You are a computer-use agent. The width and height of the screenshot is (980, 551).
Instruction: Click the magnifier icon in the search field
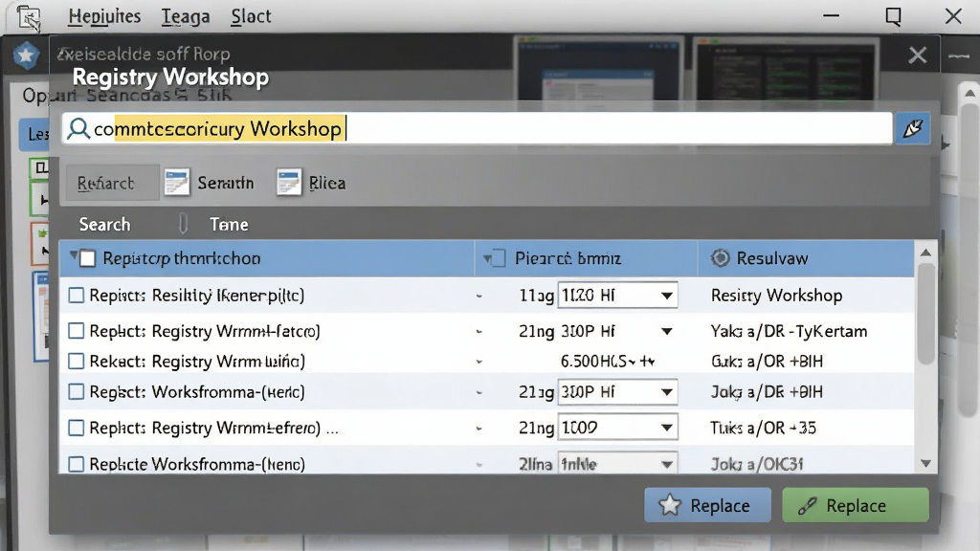coord(78,129)
